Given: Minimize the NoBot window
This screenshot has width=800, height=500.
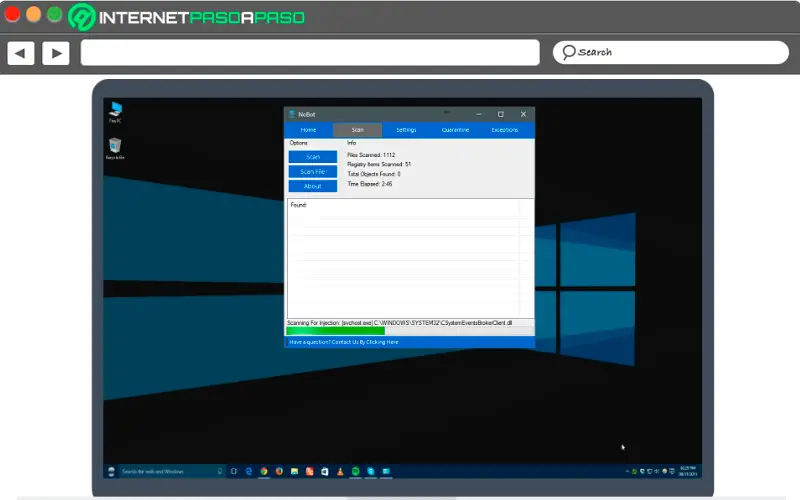Looking at the screenshot, I should 479,114.
